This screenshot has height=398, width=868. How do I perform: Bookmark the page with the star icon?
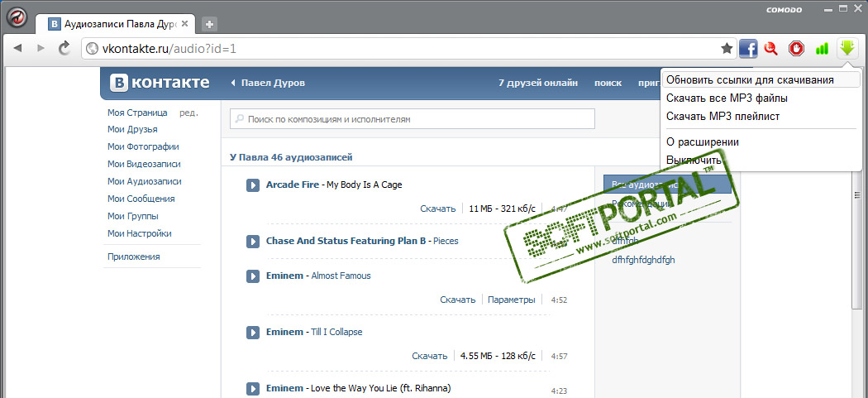(727, 49)
